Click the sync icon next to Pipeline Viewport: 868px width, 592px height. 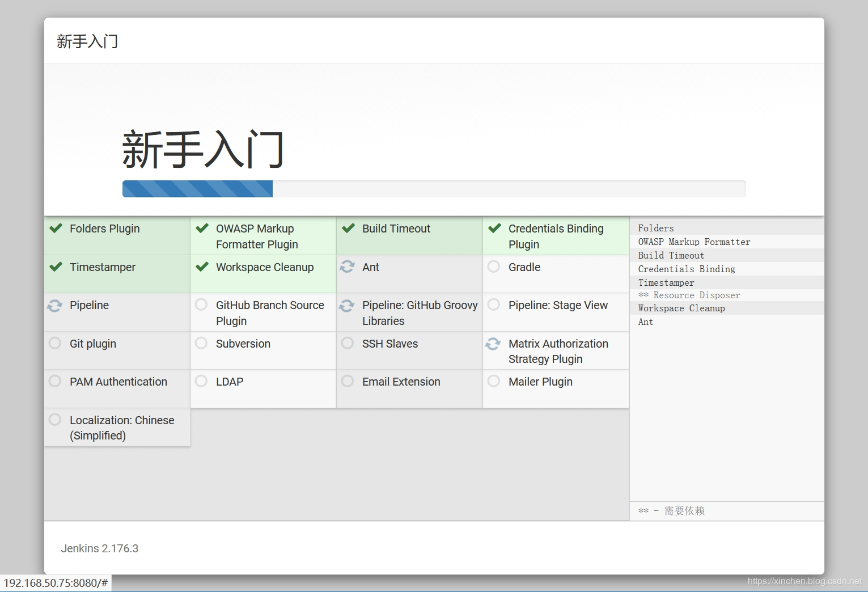[54, 305]
